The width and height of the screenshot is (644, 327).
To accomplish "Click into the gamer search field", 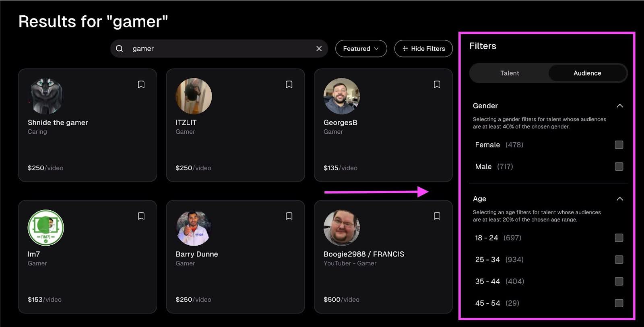I will point(219,49).
